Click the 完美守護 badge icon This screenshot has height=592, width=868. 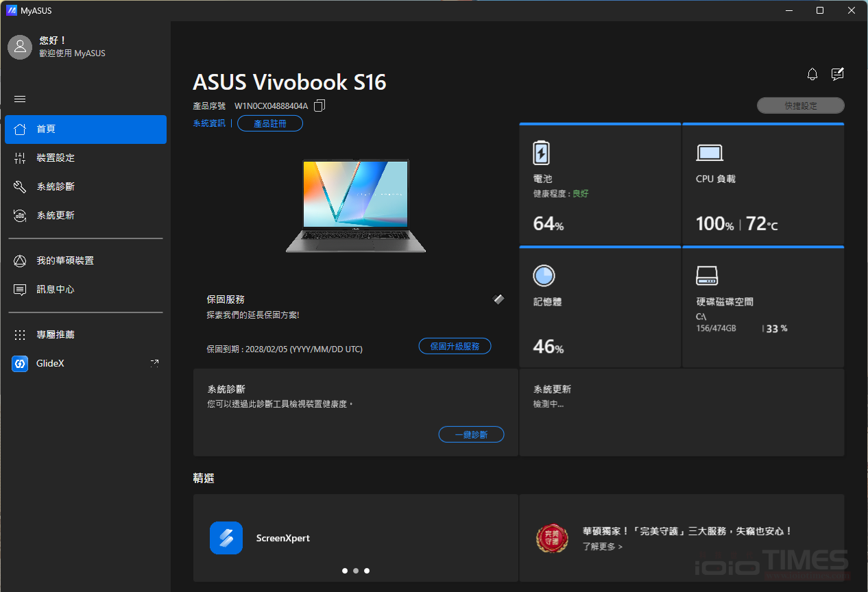coord(552,539)
